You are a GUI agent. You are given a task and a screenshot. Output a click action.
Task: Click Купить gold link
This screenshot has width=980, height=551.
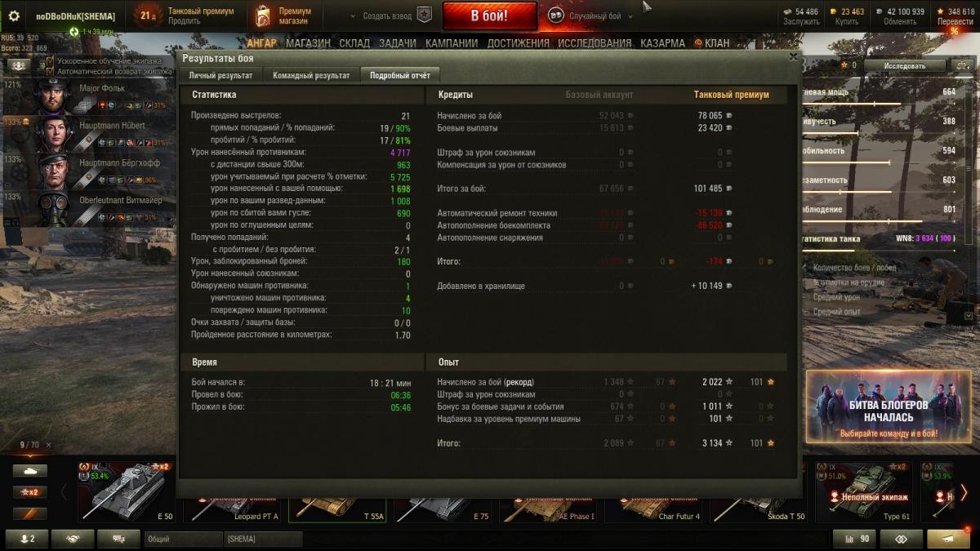(848, 22)
